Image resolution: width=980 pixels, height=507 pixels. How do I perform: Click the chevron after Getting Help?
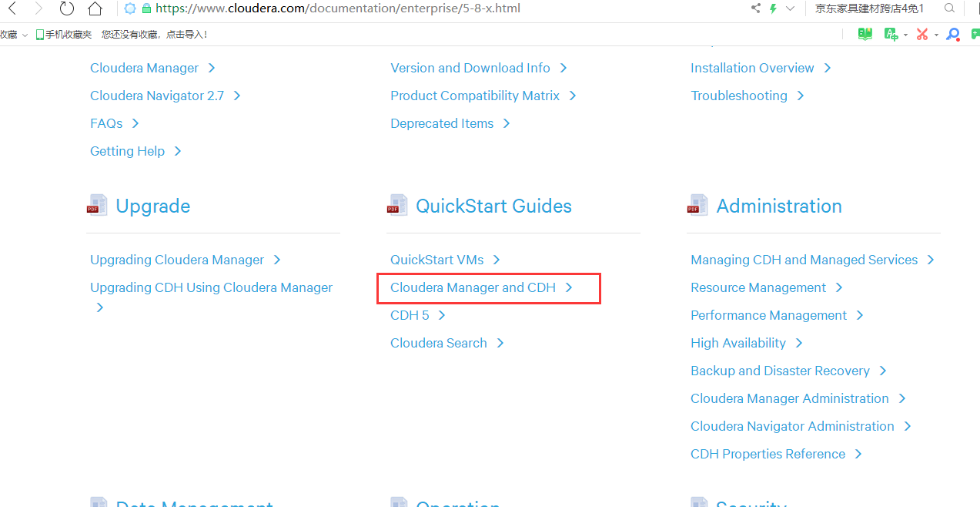[178, 151]
